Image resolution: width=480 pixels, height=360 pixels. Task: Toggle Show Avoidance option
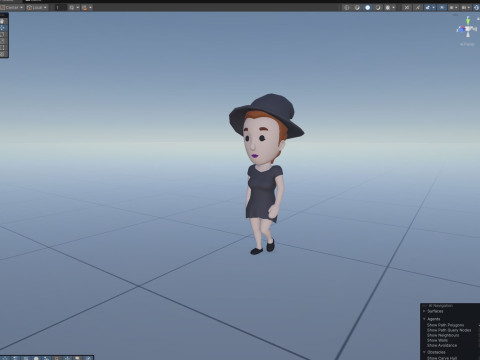pos(442,345)
